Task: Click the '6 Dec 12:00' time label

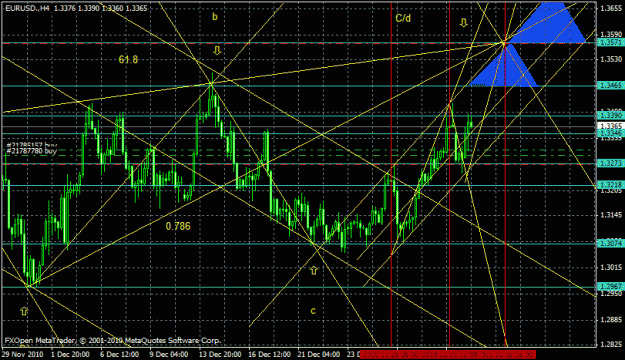Action: tap(120, 354)
